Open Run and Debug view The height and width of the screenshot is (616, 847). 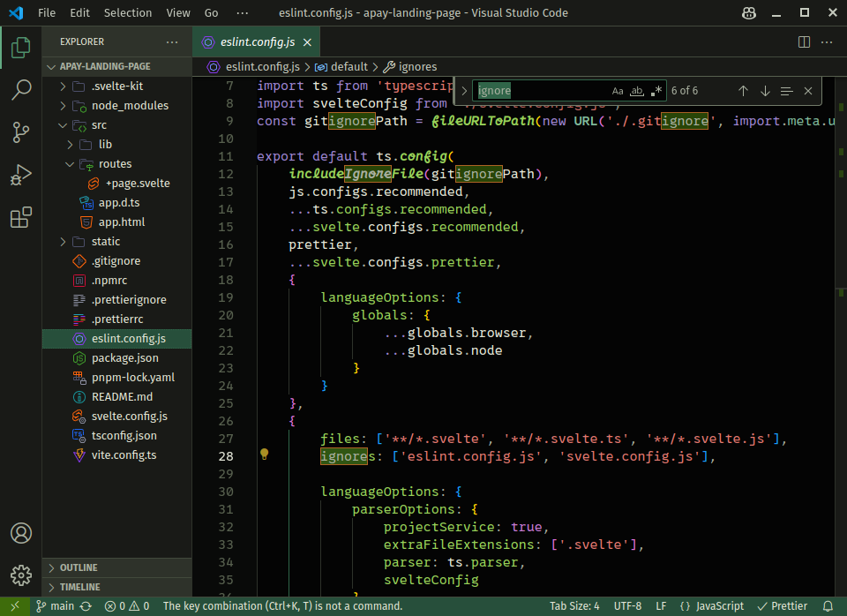(x=20, y=175)
